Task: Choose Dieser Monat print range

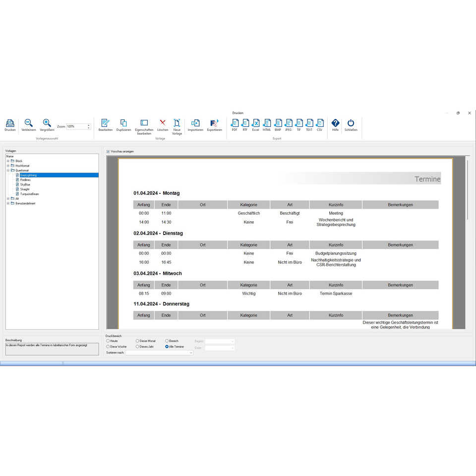Action: point(137,341)
